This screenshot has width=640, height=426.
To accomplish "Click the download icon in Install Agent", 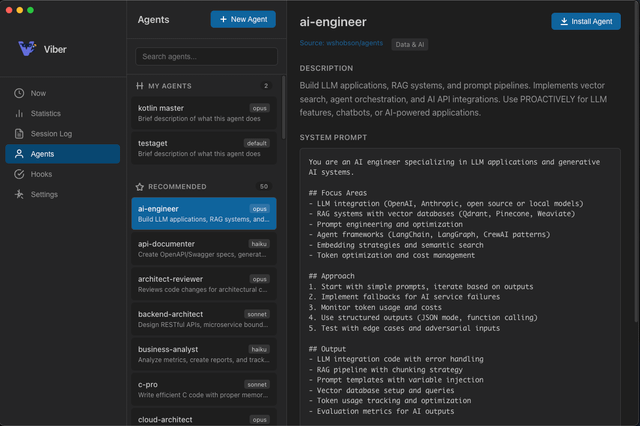I will click(564, 21).
